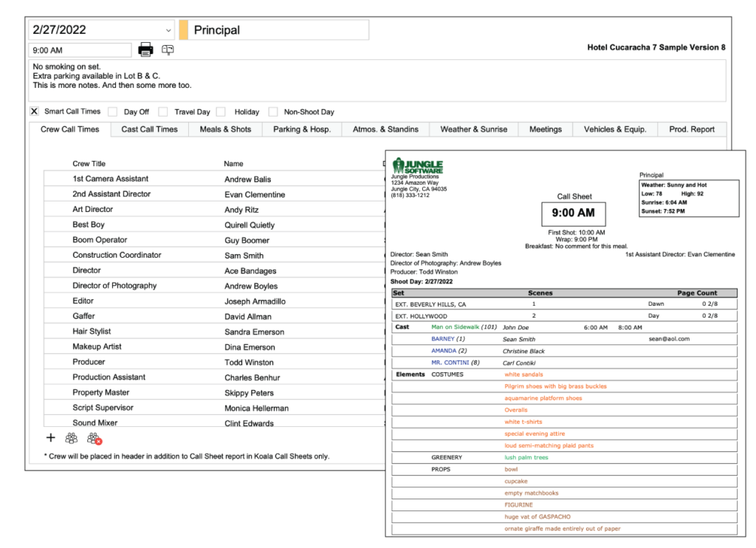Click the name Guy Boomer
This screenshot has height=548, width=756.
point(247,240)
